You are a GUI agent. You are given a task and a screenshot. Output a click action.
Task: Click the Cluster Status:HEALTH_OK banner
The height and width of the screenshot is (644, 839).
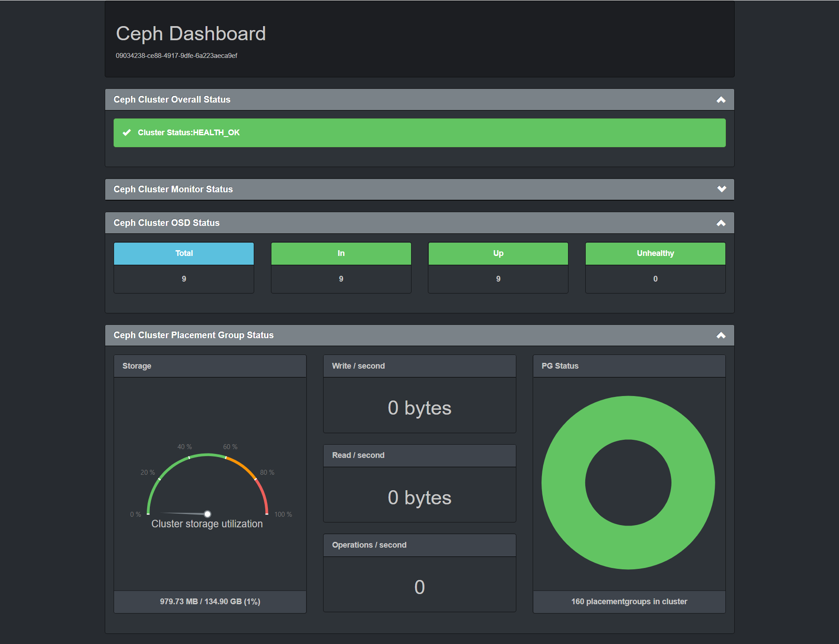[419, 133]
